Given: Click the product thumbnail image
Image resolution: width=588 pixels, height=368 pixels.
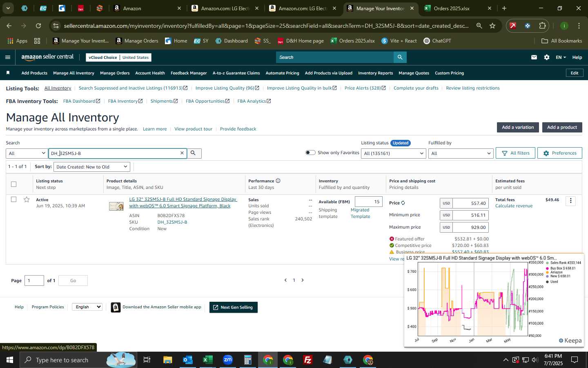Looking at the screenshot, I should (116, 206).
